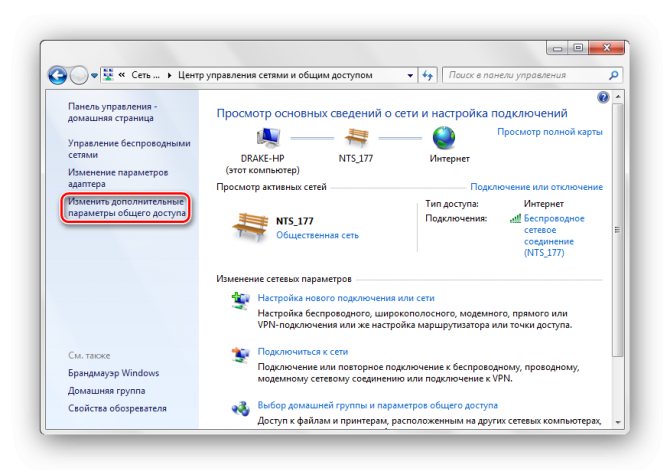The height and width of the screenshot is (475, 670).
Task: Open 'Беспроводное сетевое соединение (NTS_177)' link
Action: (554, 235)
